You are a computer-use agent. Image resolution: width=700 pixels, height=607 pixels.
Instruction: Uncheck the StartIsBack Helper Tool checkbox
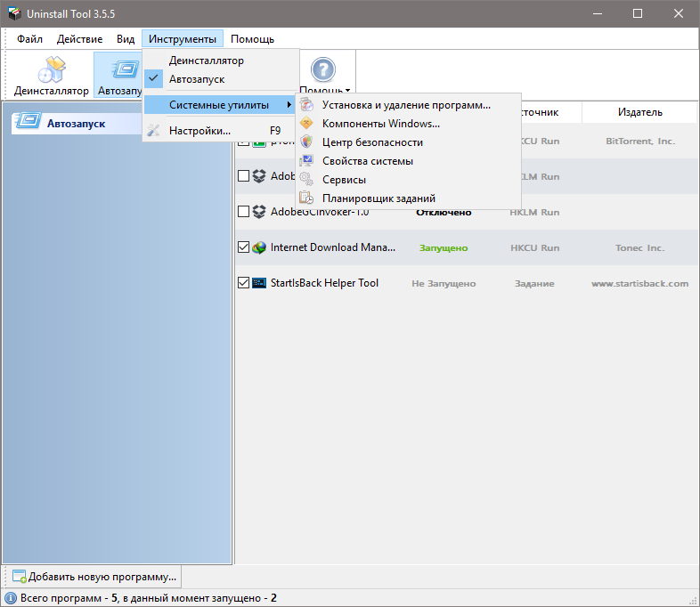(x=243, y=283)
